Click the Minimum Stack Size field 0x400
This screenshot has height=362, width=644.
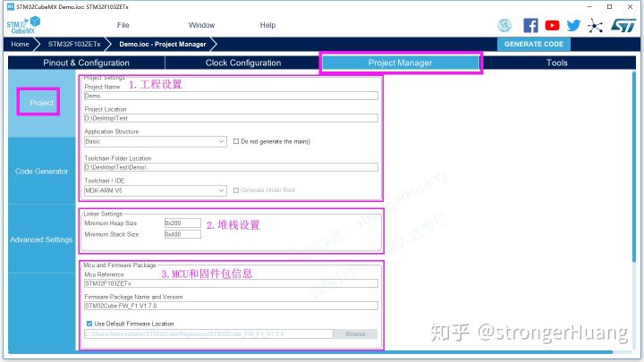tap(182, 234)
